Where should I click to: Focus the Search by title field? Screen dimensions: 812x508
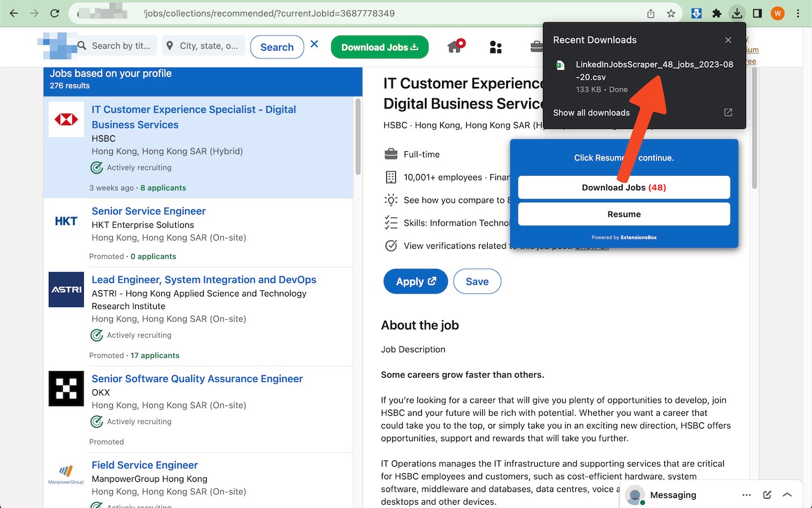click(116, 46)
